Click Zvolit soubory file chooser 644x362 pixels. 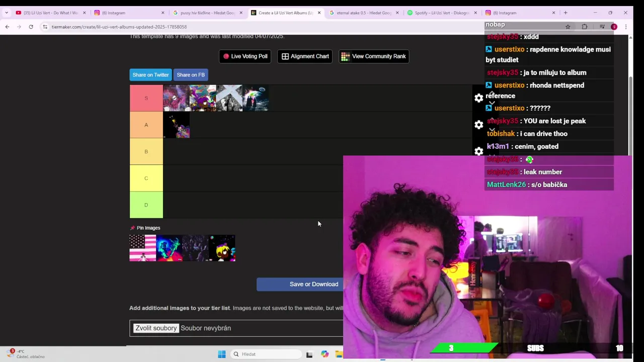click(x=156, y=328)
